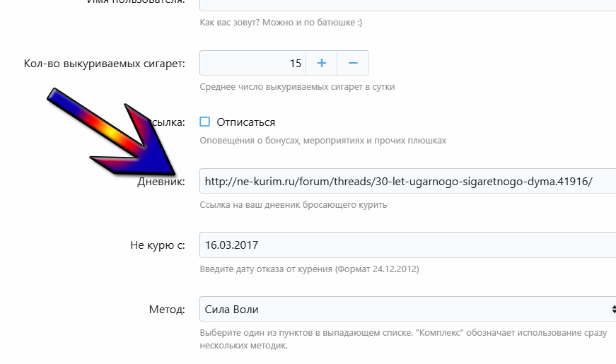Click the Дневник label
The width and height of the screenshot is (616, 364).
[161, 182]
